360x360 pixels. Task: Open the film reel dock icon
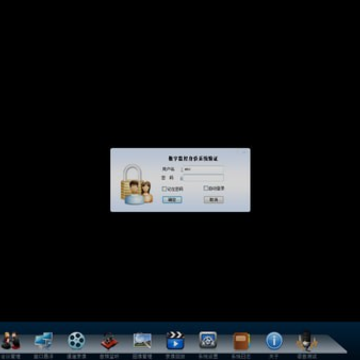point(76,341)
